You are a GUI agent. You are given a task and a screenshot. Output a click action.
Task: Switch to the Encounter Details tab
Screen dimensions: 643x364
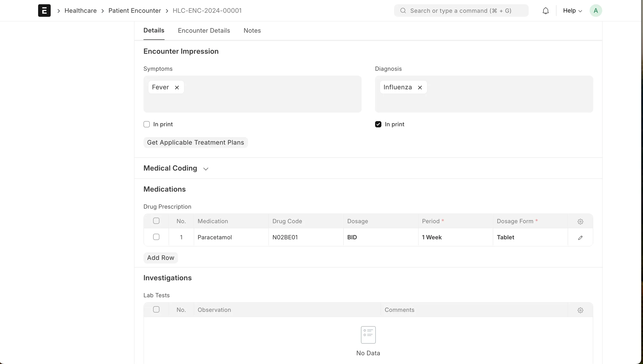point(204,30)
